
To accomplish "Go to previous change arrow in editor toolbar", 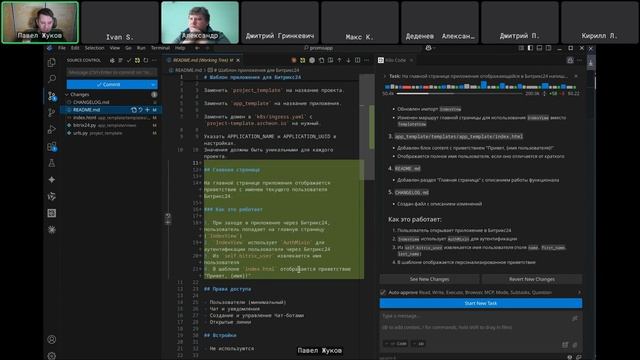I will (x=340, y=60).
